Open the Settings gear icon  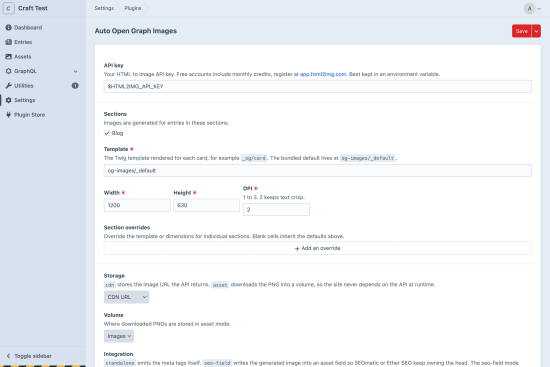[x=8, y=100]
